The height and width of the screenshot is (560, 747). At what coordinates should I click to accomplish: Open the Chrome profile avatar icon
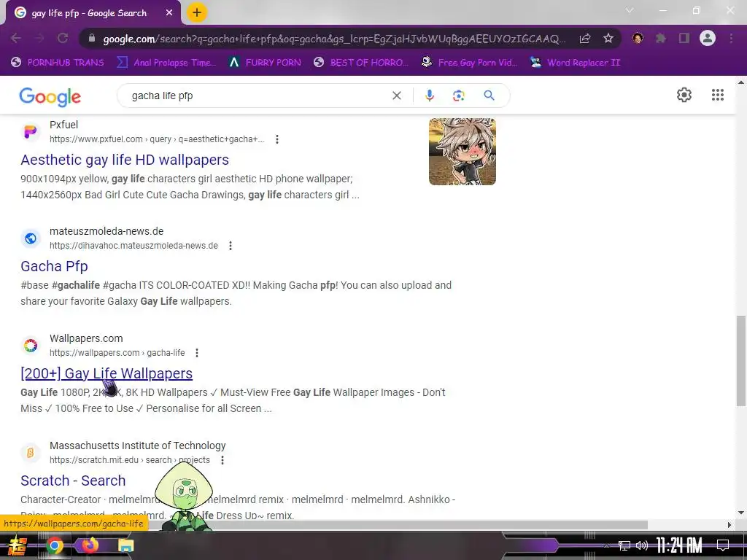tap(708, 38)
